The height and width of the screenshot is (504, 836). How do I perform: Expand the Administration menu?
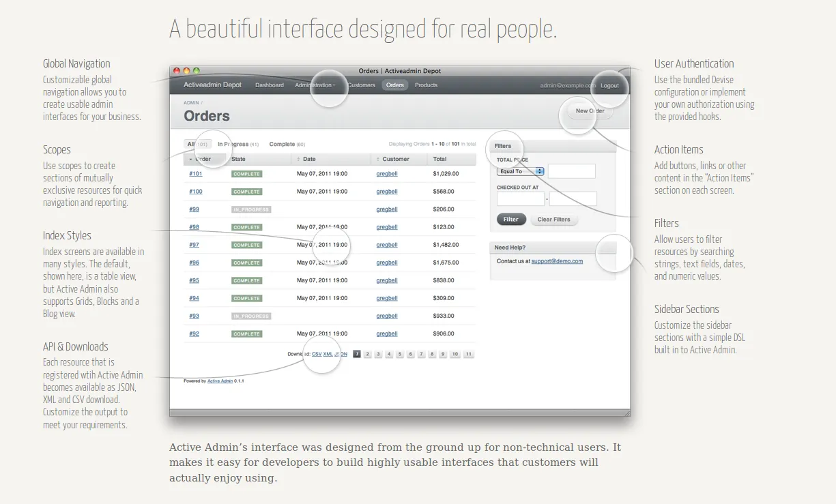click(x=315, y=85)
